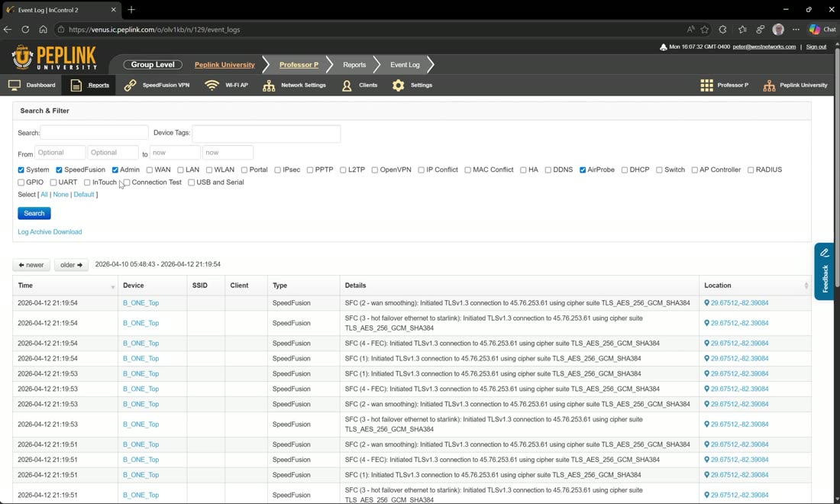Screen dimensions: 840x504
Task: Sort the table by Time column arrow
Action: (x=112, y=286)
